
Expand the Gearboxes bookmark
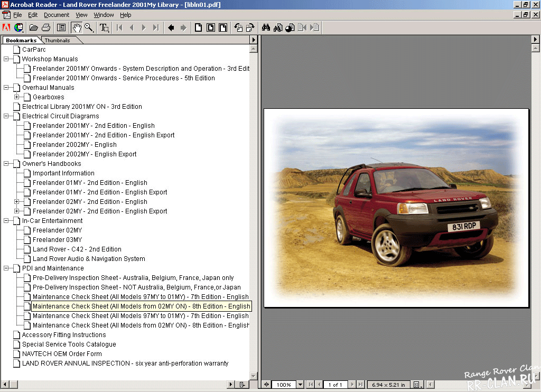(17, 97)
